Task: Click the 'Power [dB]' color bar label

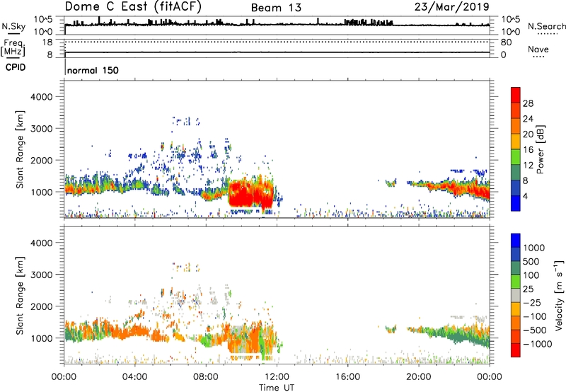Action: click(x=541, y=149)
